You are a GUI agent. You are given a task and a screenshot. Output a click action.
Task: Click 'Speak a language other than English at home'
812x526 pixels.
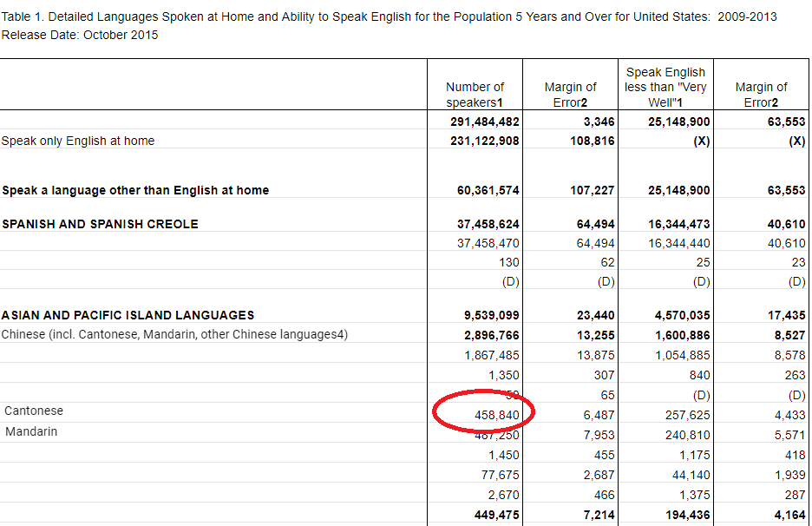pyautogui.click(x=135, y=190)
